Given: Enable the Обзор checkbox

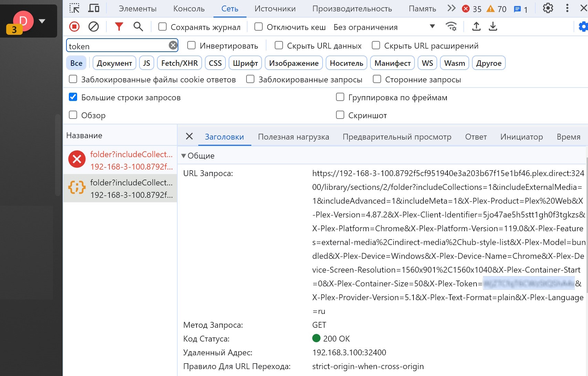Looking at the screenshot, I should (73, 114).
